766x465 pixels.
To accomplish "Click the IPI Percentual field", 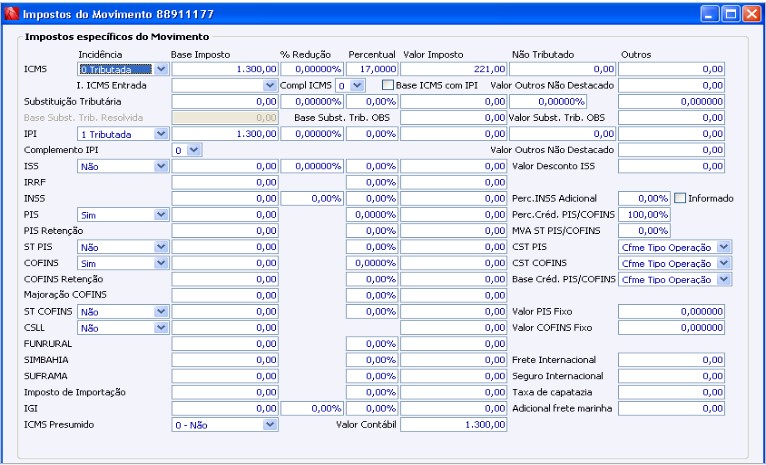I will (372, 134).
